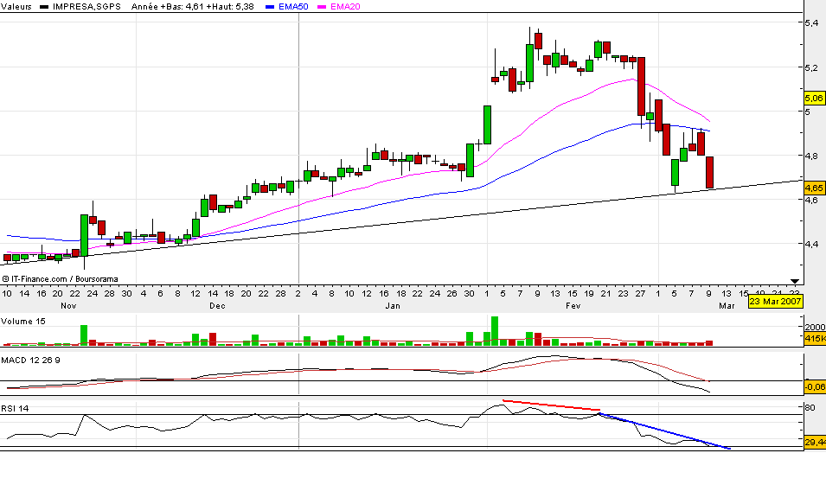Image resolution: width=826 pixels, height=504 pixels.
Task: Click the 5,4 price axis label
Action: [x=812, y=22]
